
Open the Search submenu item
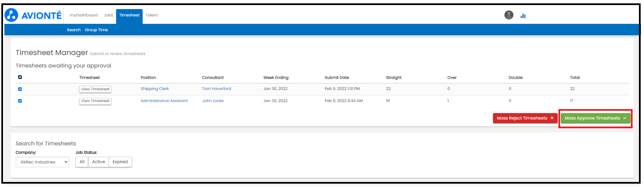[74, 30]
